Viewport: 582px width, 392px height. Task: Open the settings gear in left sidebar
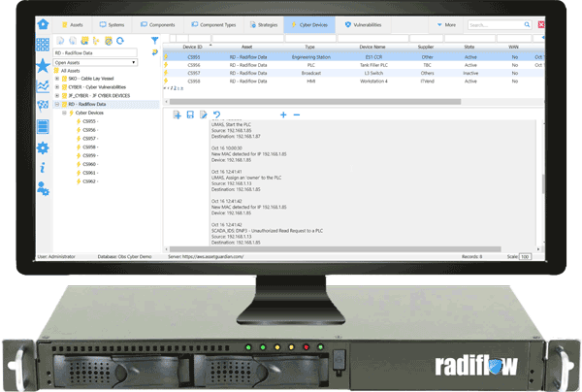43,147
